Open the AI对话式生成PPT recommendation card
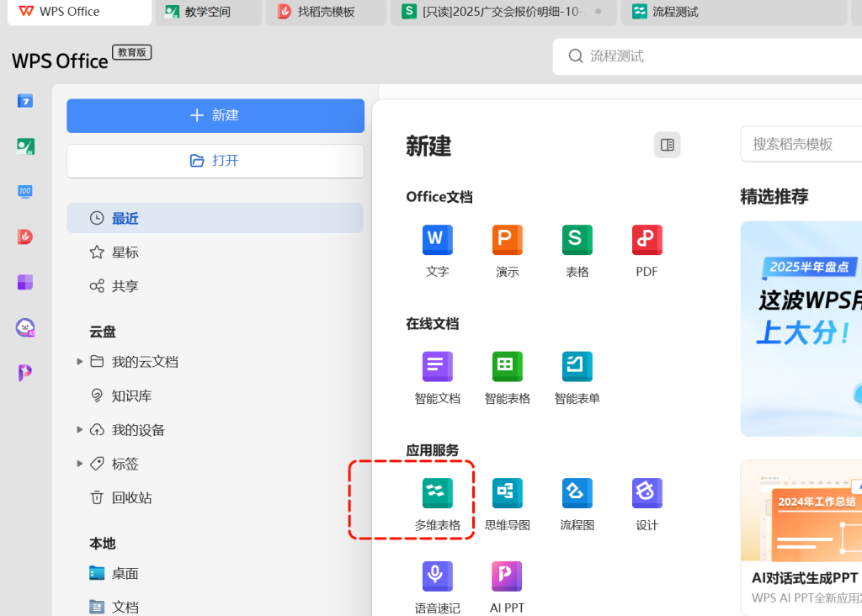This screenshot has width=862, height=616. 801,538
